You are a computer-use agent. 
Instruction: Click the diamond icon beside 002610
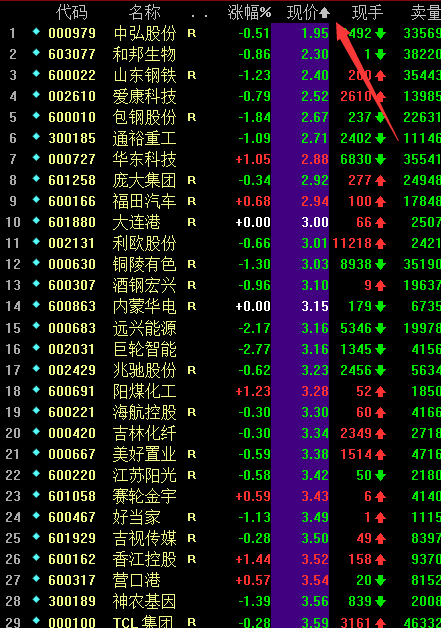36,95
